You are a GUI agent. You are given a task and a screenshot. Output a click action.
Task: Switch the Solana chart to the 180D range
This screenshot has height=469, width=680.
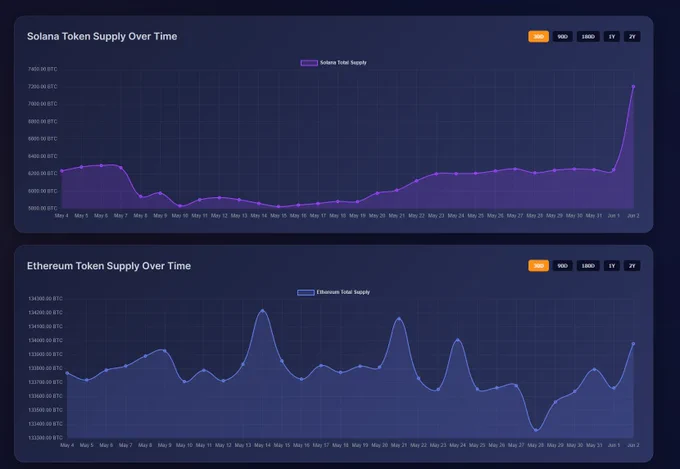click(x=588, y=36)
